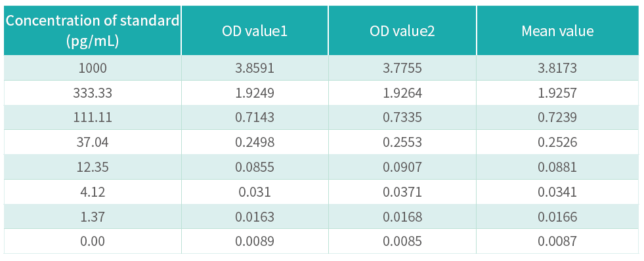Select the 0.0087 mean value cell
Viewport: 644px width, 261px height.
[558, 241]
